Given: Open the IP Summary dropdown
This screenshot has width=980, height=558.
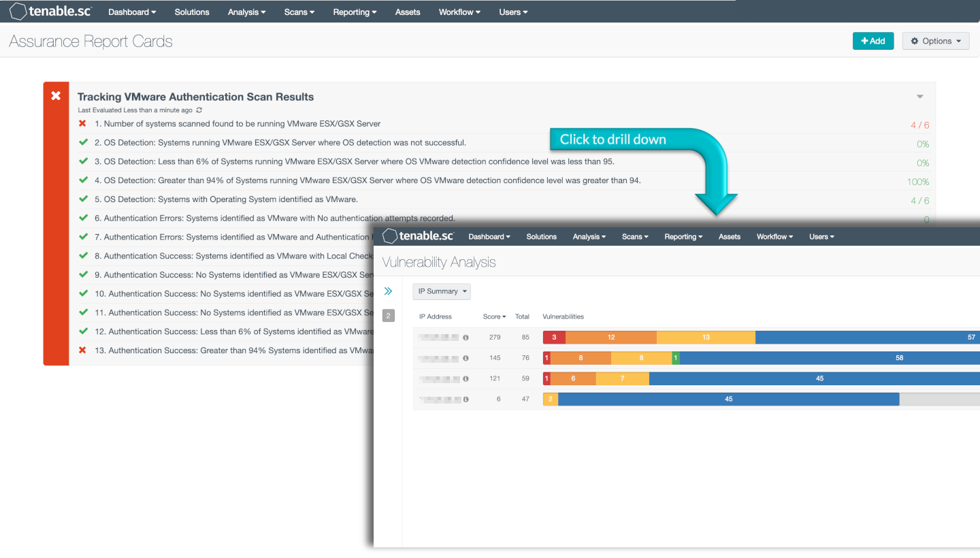Looking at the screenshot, I should tap(442, 291).
